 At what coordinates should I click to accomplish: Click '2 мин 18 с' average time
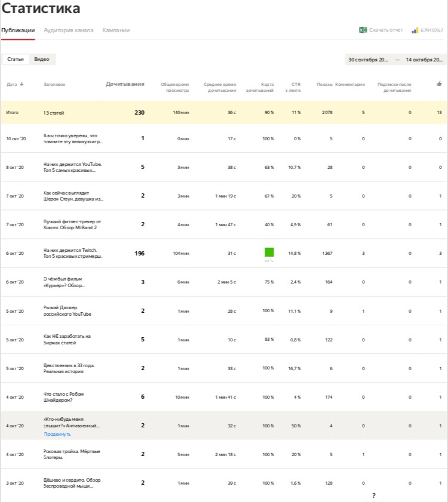pos(226,454)
